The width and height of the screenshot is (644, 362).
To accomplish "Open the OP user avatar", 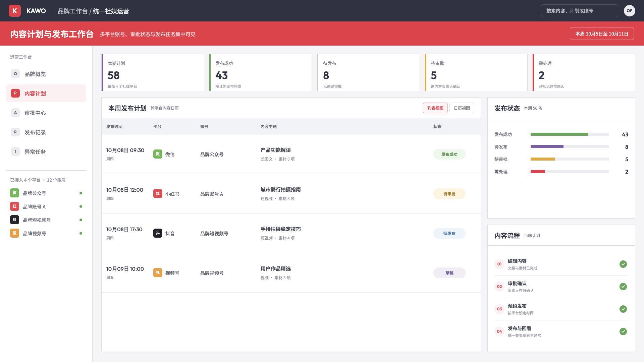I will coord(630,11).
